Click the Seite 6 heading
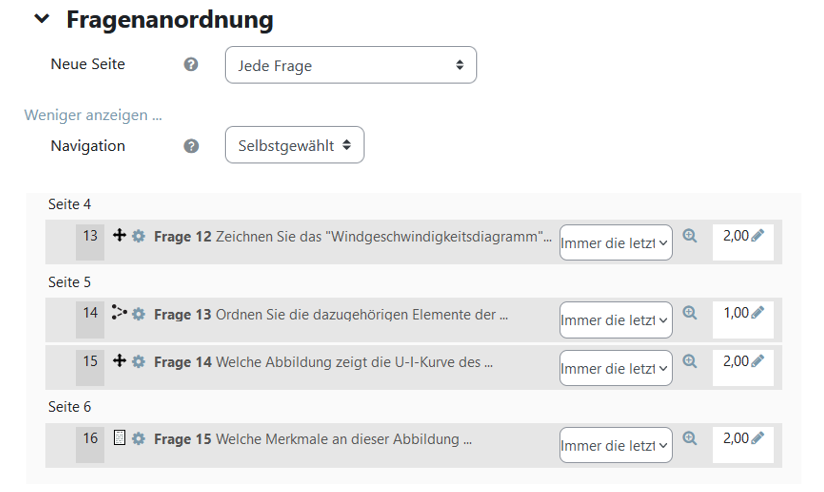 [x=69, y=407]
